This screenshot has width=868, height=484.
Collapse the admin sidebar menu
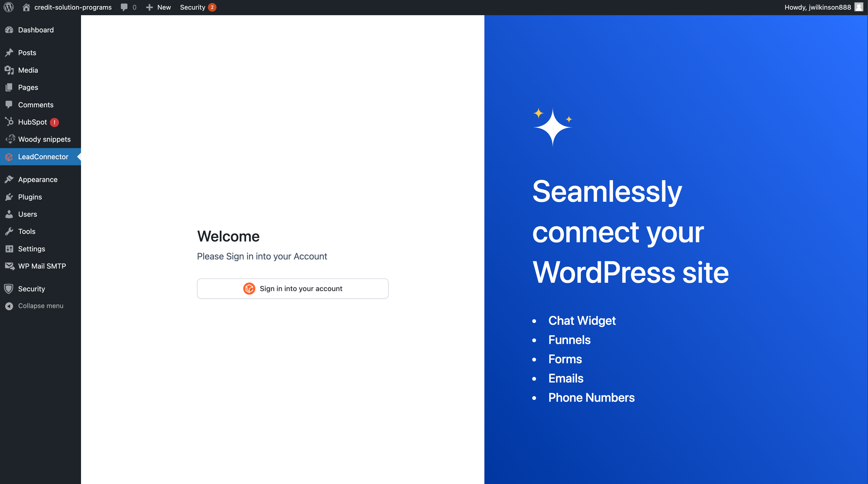(41, 306)
